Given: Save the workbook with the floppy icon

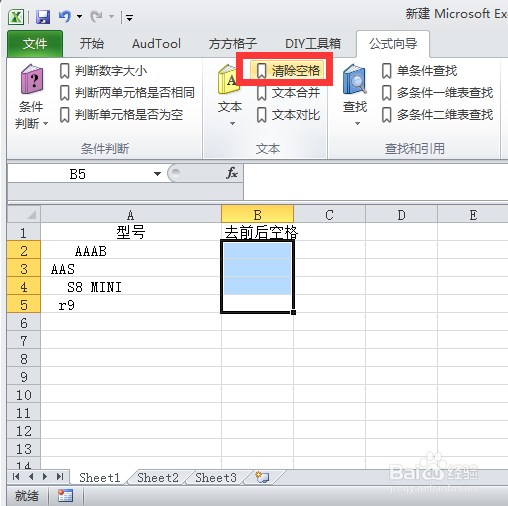Looking at the screenshot, I should tap(43, 16).
